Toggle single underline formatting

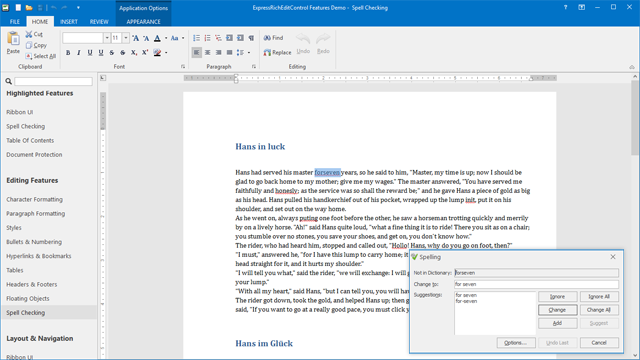pos(90,53)
